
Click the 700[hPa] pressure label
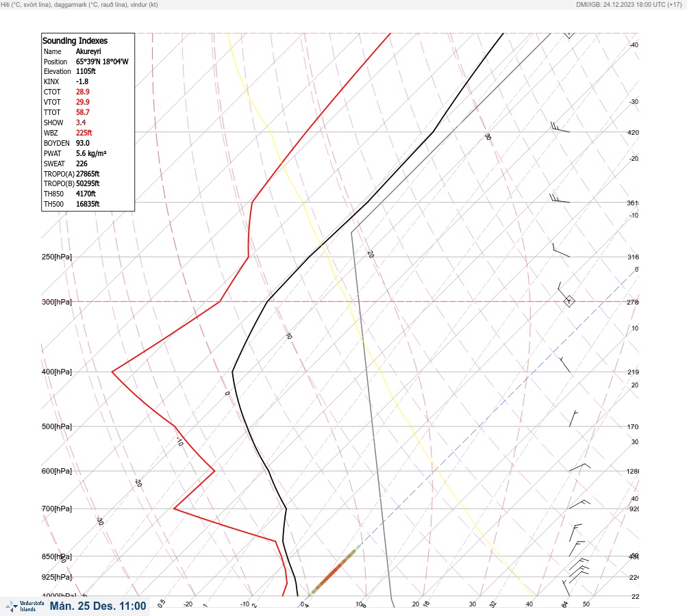(57, 509)
